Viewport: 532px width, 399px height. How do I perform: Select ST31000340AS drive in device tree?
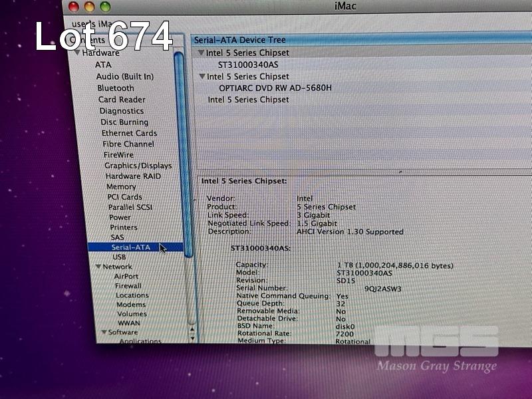point(248,65)
